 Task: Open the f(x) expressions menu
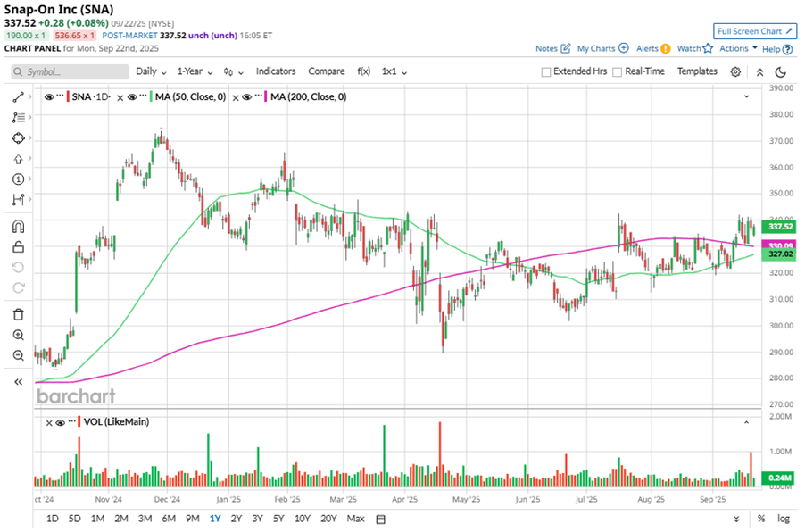363,71
